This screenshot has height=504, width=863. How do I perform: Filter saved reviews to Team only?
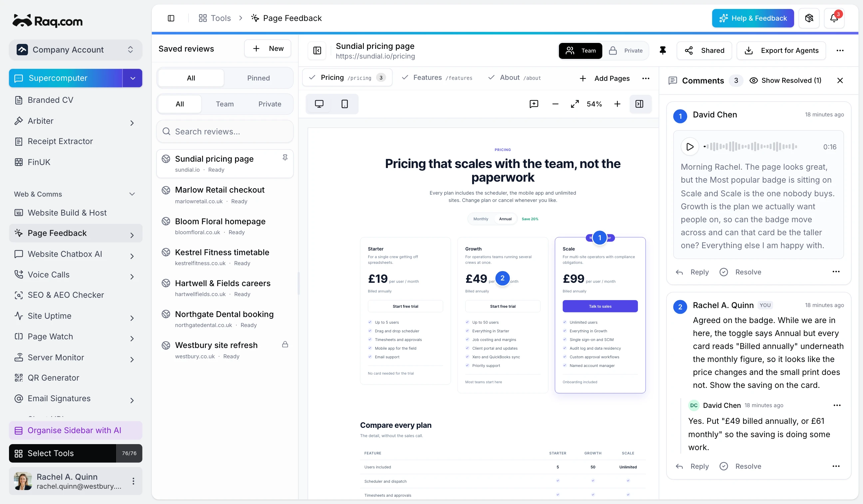[225, 104]
